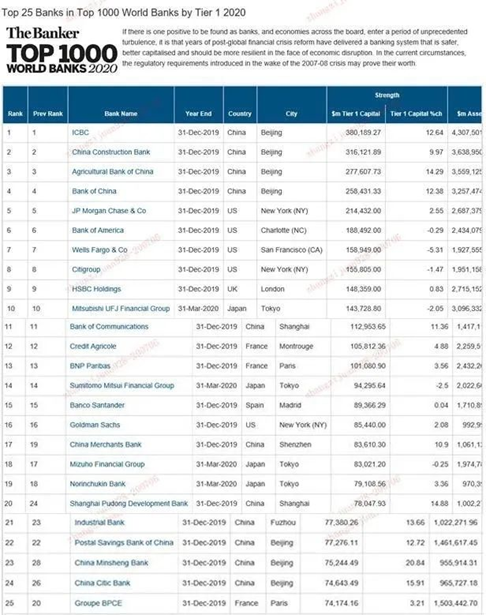Select China Merchants Bank link

(x=106, y=445)
